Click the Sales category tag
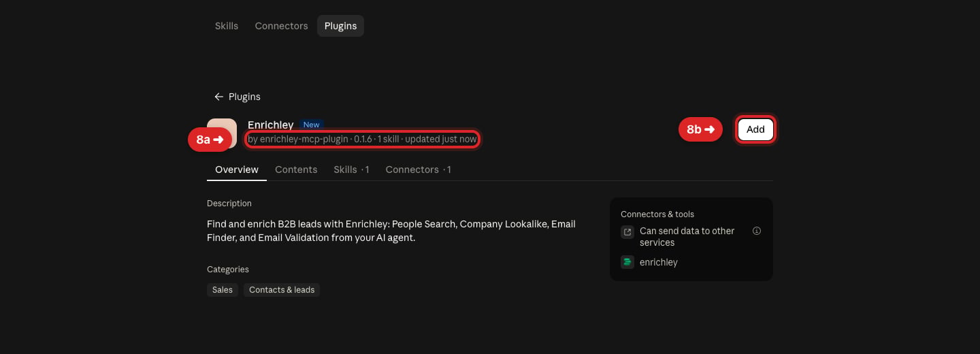 click(223, 290)
